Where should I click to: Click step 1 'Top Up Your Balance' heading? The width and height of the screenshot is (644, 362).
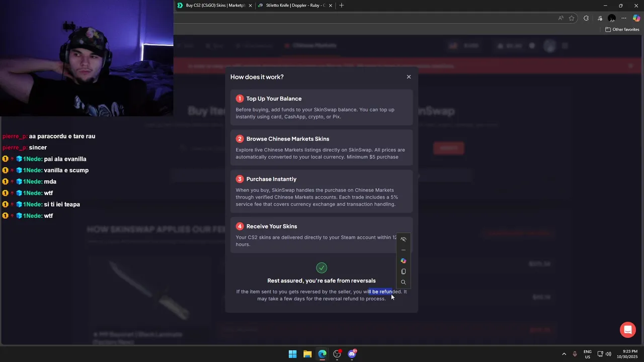pyautogui.click(x=274, y=99)
